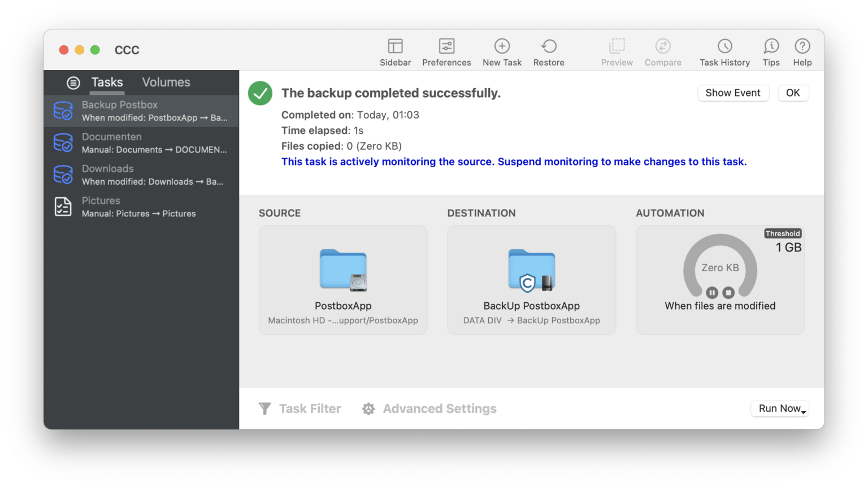Select the Pictures task row
This screenshot has height=487, width=868.
click(x=141, y=207)
